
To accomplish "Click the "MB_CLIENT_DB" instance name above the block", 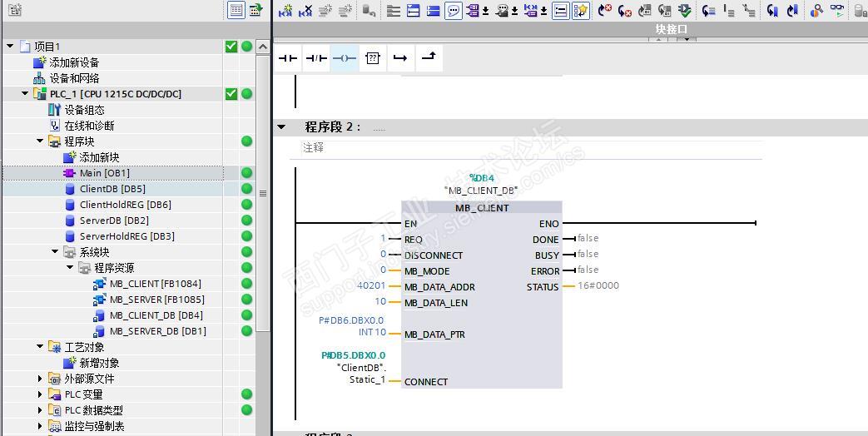I will 481,191.
